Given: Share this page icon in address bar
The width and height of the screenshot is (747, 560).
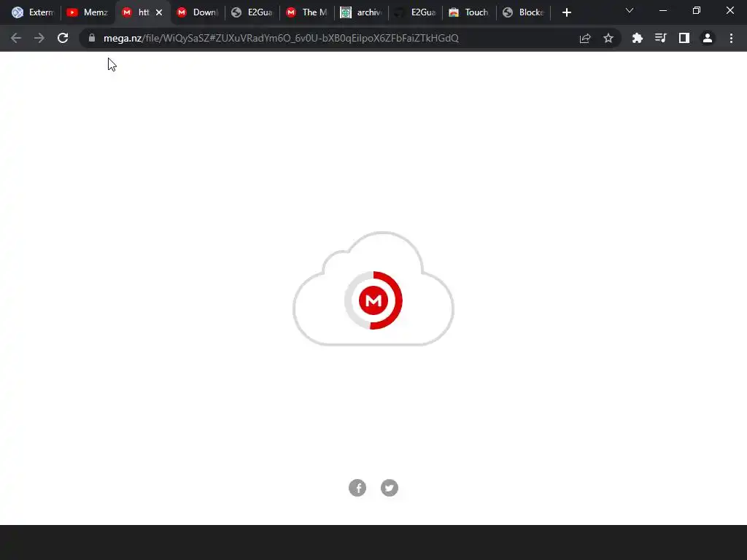Looking at the screenshot, I should [x=585, y=38].
